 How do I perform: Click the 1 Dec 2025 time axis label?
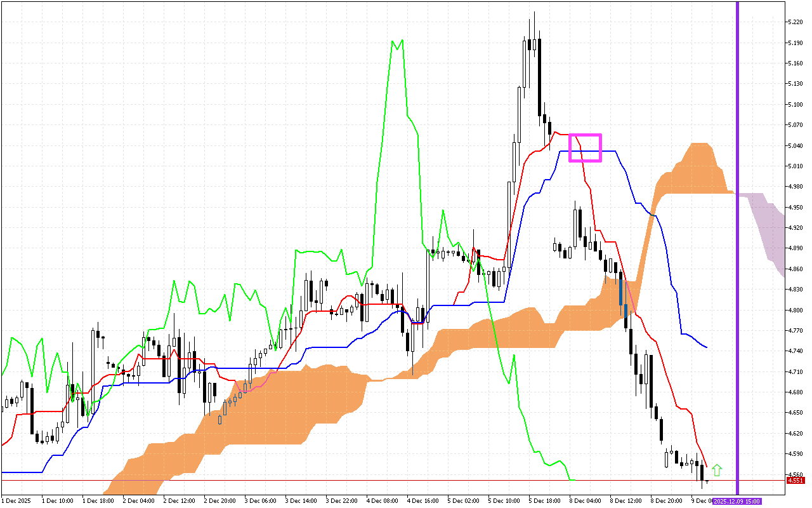tap(16, 501)
